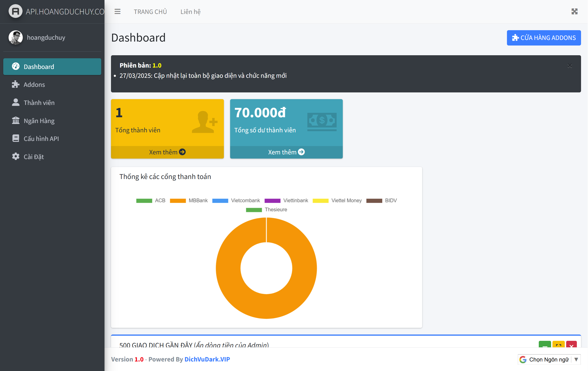Viewport: 588px width, 371px height.
Task: Go to TRANG CHỦ nav link
Action: (150, 11)
